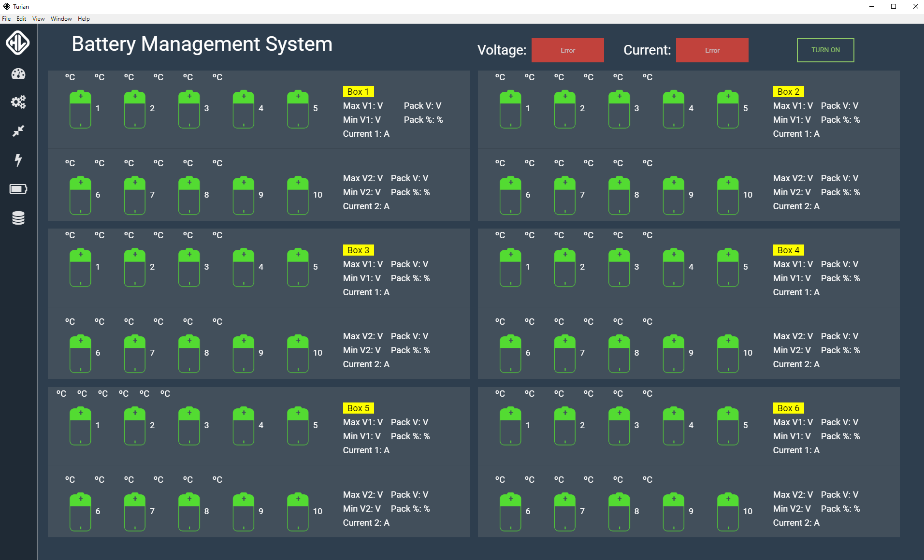Click battery cell 2 in Box 5
The width and height of the screenshot is (924, 560).
(134, 426)
